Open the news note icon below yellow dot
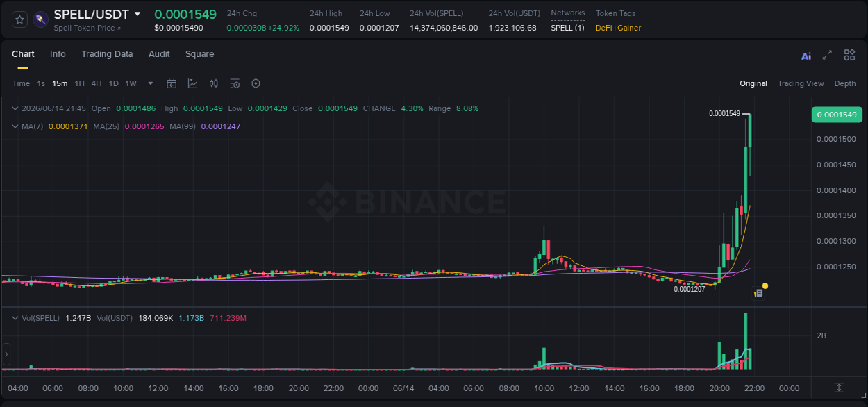Image resolution: width=868 pixels, height=407 pixels. click(x=759, y=294)
